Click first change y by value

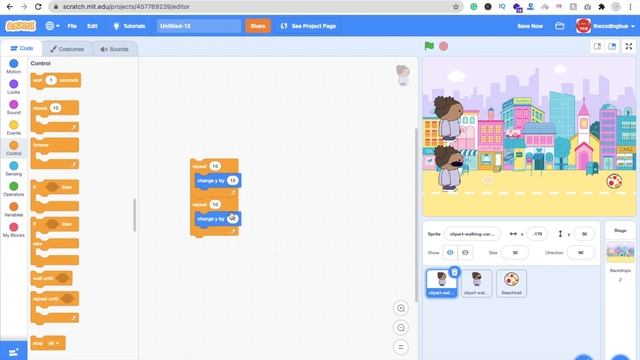pyautogui.click(x=233, y=180)
